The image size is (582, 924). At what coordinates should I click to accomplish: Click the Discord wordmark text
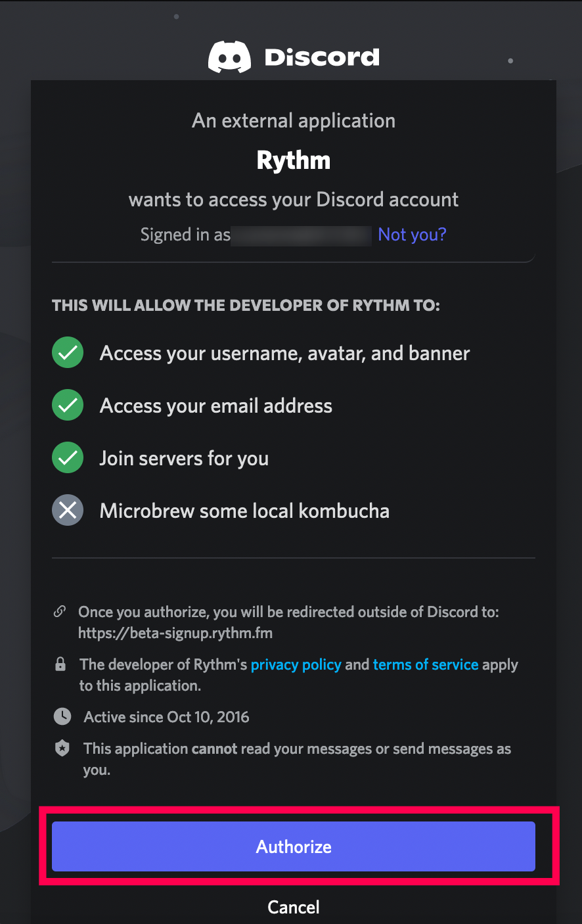pos(322,57)
